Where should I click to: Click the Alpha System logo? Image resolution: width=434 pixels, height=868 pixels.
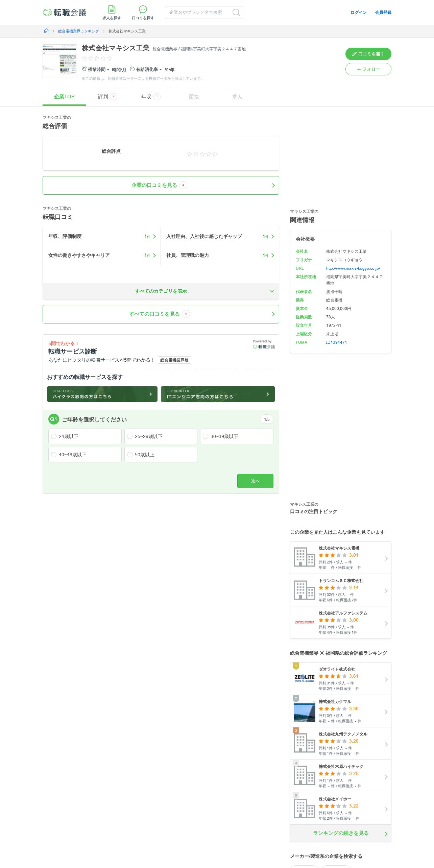[x=305, y=622]
